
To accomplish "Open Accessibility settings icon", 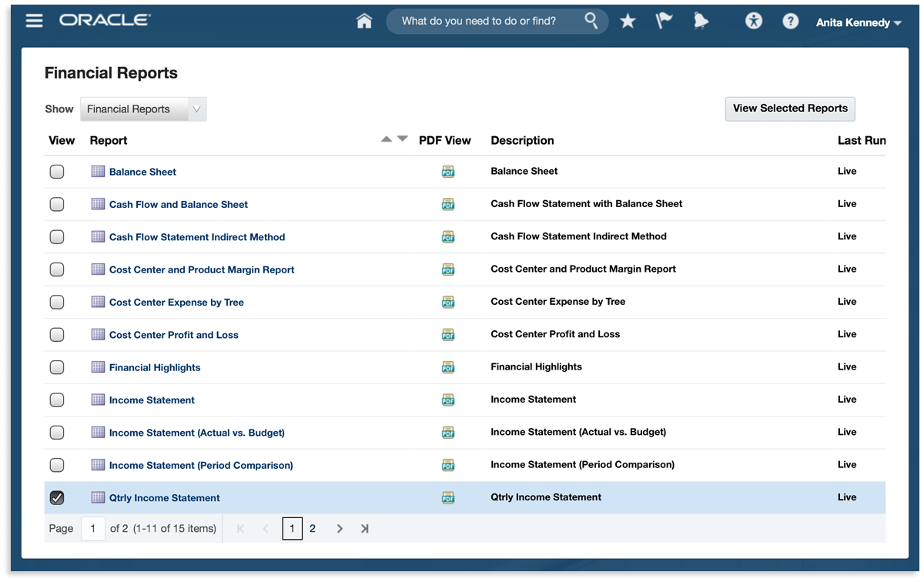I will click(x=753, y=22).
